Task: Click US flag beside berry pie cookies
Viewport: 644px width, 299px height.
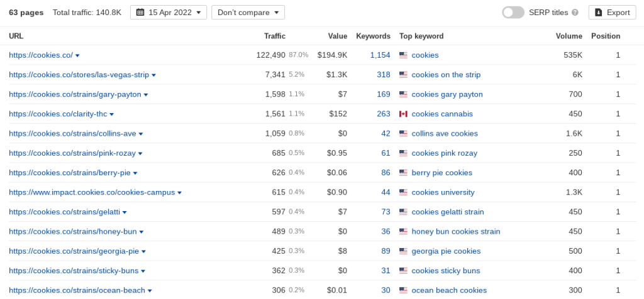Action: pyautogui.click(x=403, y=173)
